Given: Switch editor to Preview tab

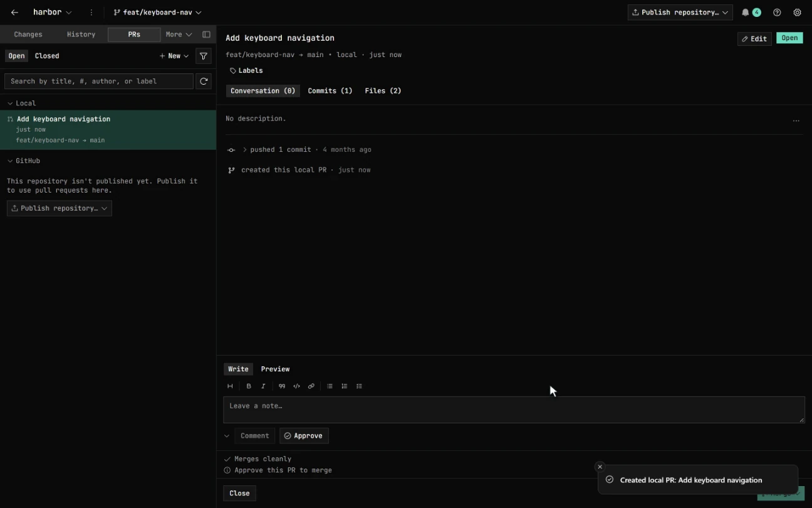Looking at the screenshot, I should coord(275,369).
